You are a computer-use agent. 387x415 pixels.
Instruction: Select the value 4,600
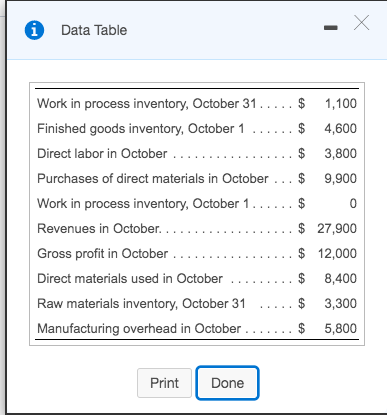pos(340,129)
